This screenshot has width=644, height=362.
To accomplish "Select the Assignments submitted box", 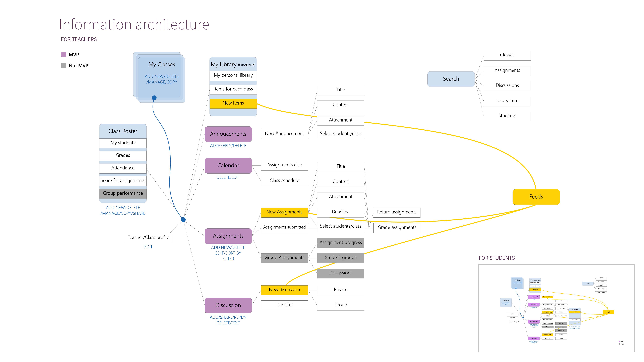I will click(285, 228).
